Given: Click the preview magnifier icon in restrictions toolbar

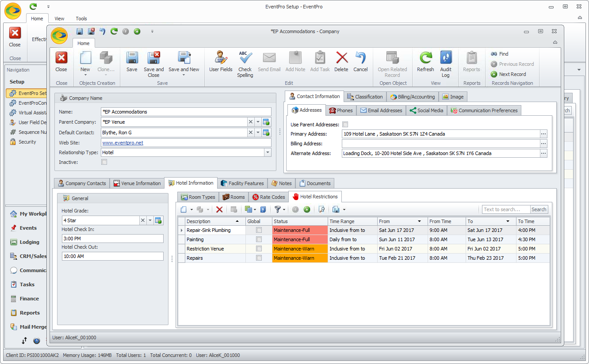Looking at the screenshot, I should tap(321, 209).
